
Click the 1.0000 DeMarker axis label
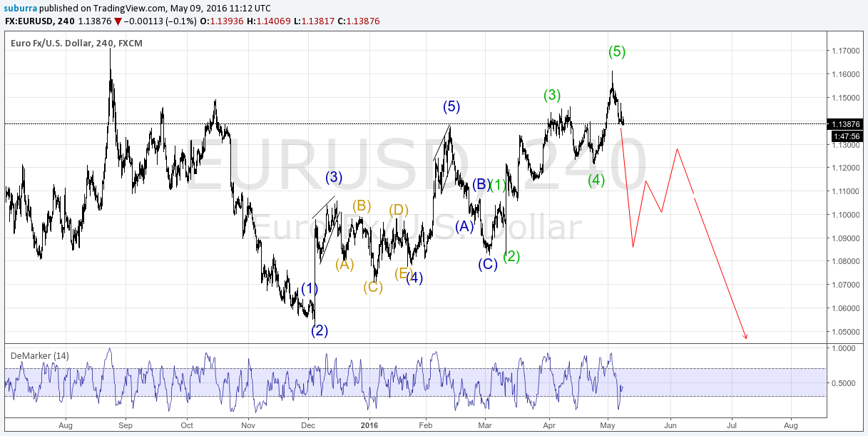(x=844, y=348)
